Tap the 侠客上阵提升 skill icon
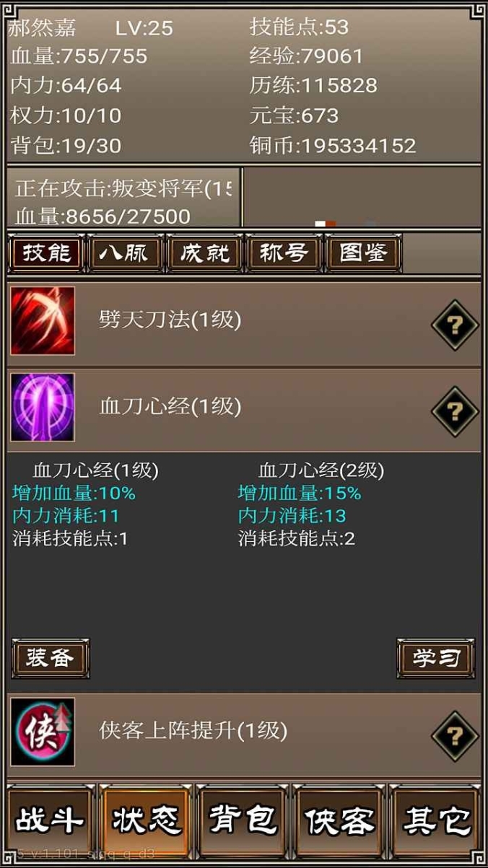Image resolution: width=488 pixels, height=868 pixels. click(x=43, y=732)
